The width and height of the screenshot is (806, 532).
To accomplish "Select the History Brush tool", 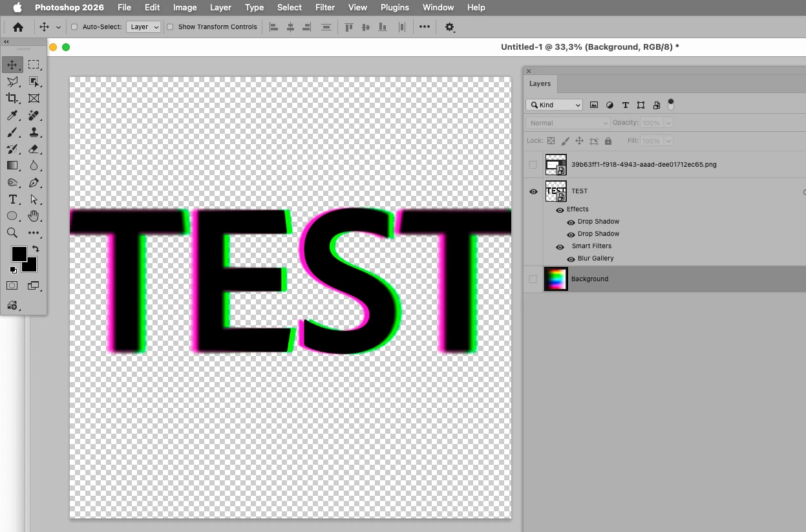I will click(12, 149).
